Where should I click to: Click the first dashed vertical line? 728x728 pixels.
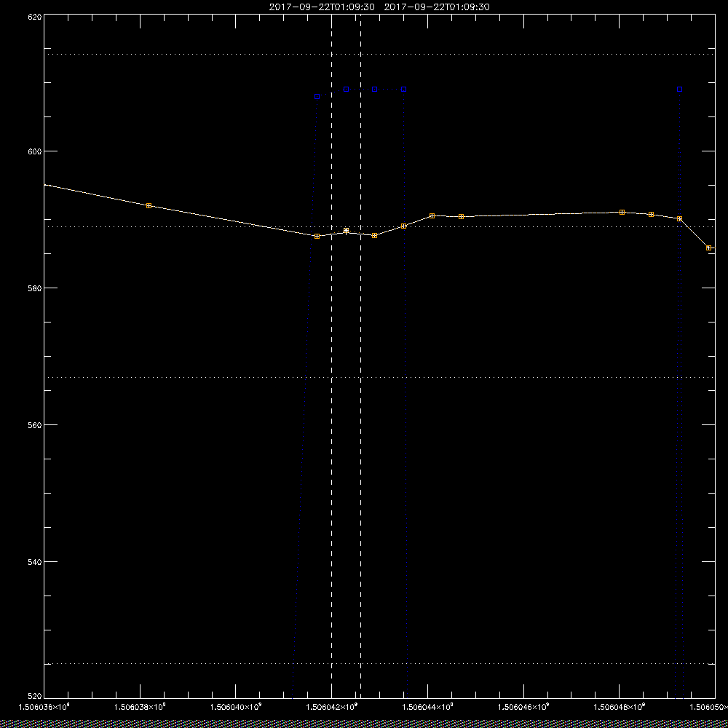[331, 356]
